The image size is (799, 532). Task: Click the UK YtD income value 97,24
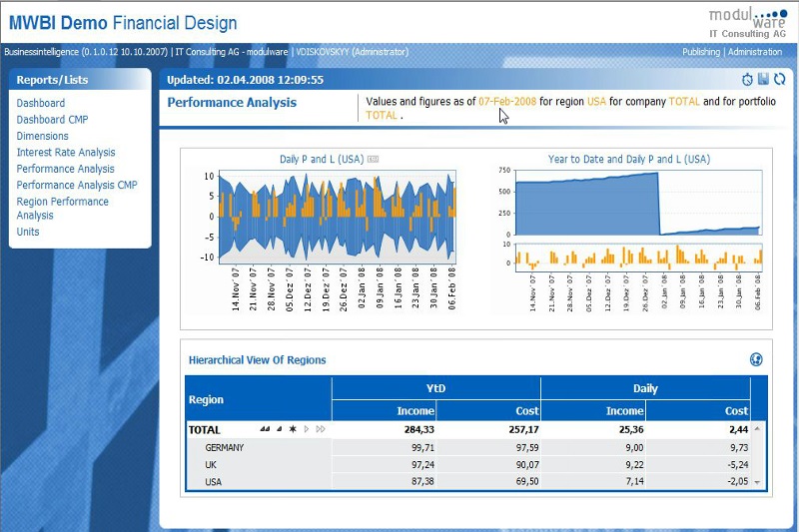tap(422, 465)
